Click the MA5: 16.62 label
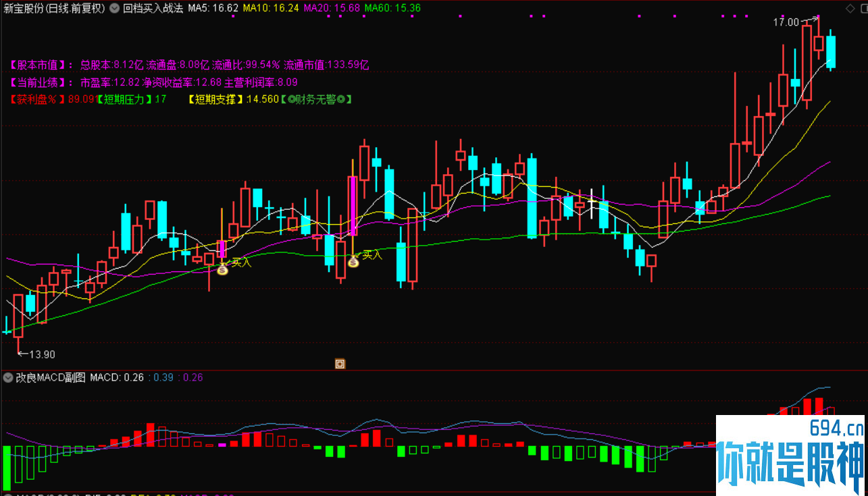Viewport: 868px width, 496px height. 213,8
